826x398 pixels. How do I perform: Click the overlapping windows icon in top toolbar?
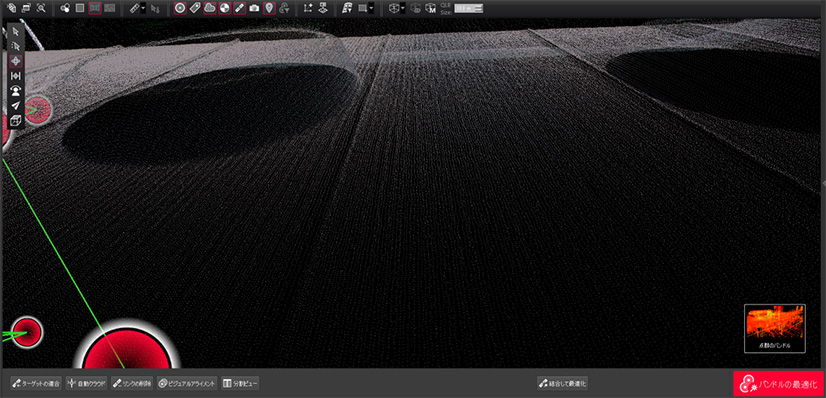point(26,8)
